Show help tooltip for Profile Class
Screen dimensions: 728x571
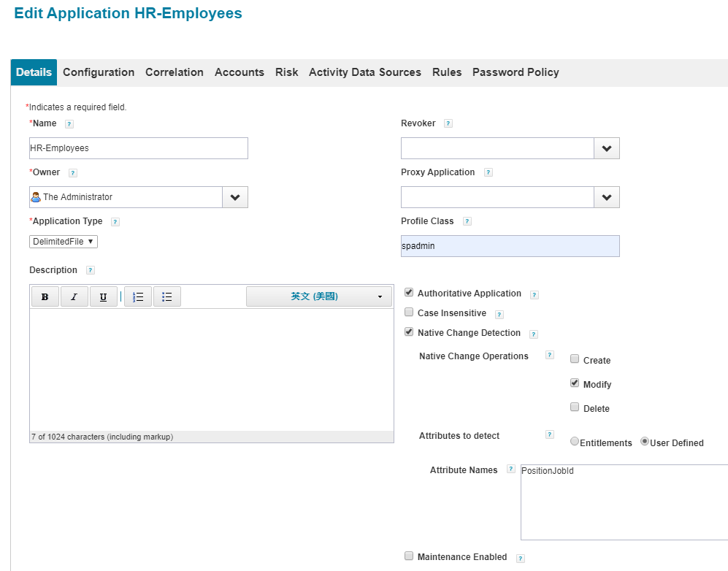coord(467,221)
